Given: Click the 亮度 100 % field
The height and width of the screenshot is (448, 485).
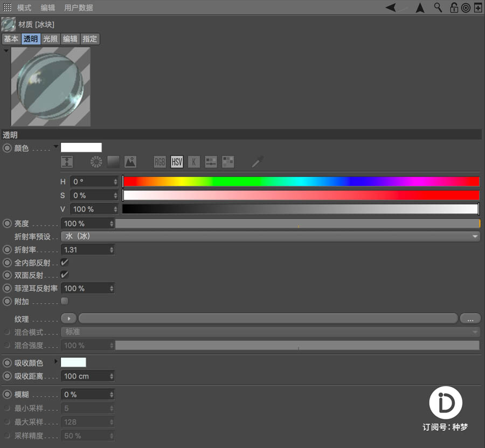Looking at the screenshot, I should 87,223.
